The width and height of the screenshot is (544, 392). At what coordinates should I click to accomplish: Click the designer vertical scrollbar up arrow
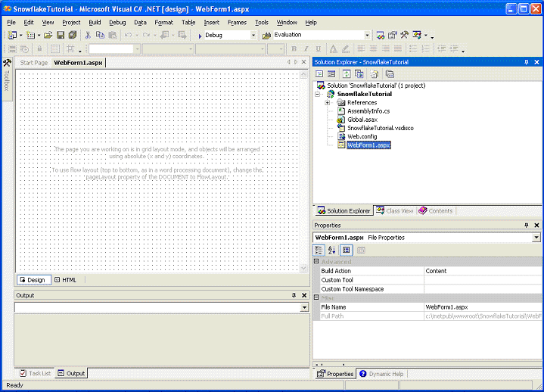coord(303,74)
